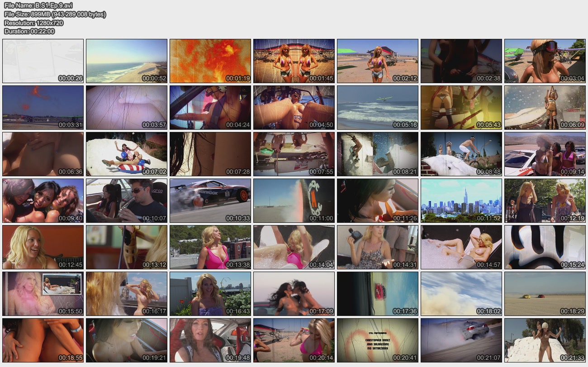Click the File Size 899MB text
Image resolution: width=588 pixels, height=367 pixels.
[55, 14]
